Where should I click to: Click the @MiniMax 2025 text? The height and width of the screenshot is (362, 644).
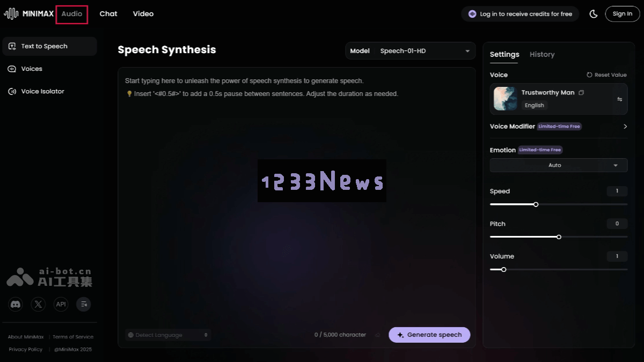pos(73,349)
